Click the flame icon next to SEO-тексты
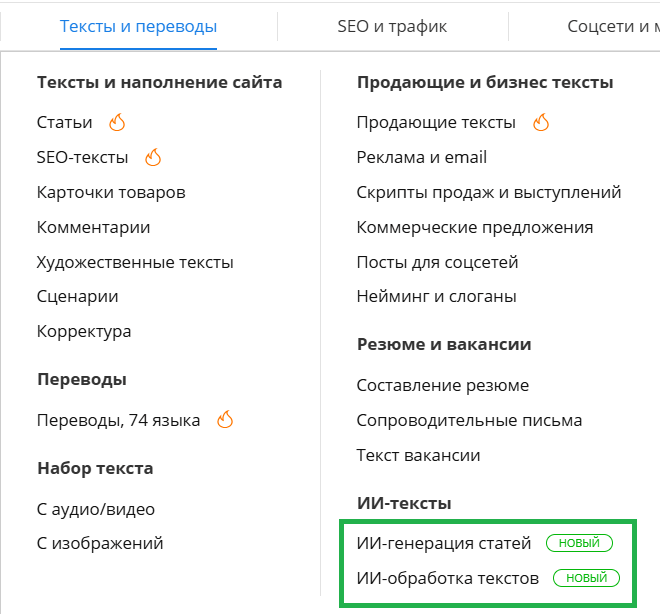Screen dimensions: 660x614 [153, 157]
